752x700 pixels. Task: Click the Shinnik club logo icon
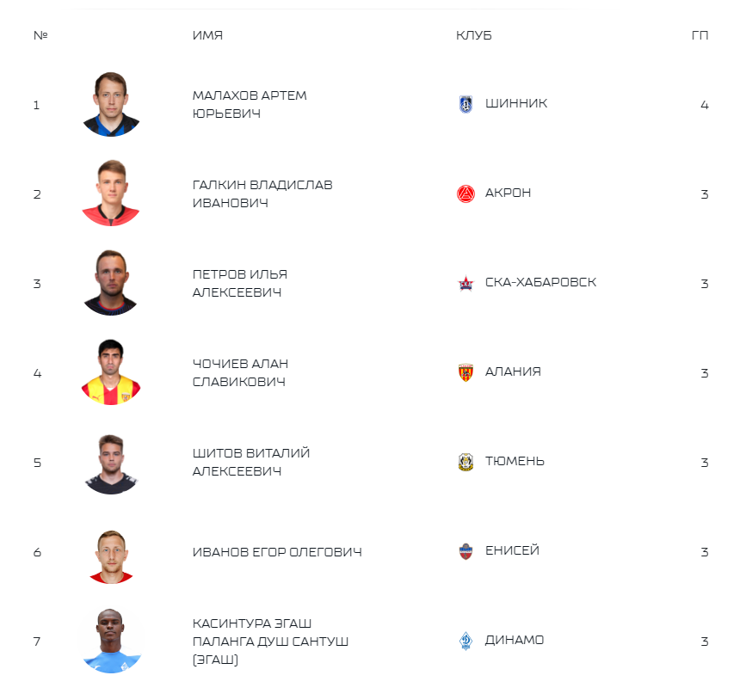[x=465, y=104]
